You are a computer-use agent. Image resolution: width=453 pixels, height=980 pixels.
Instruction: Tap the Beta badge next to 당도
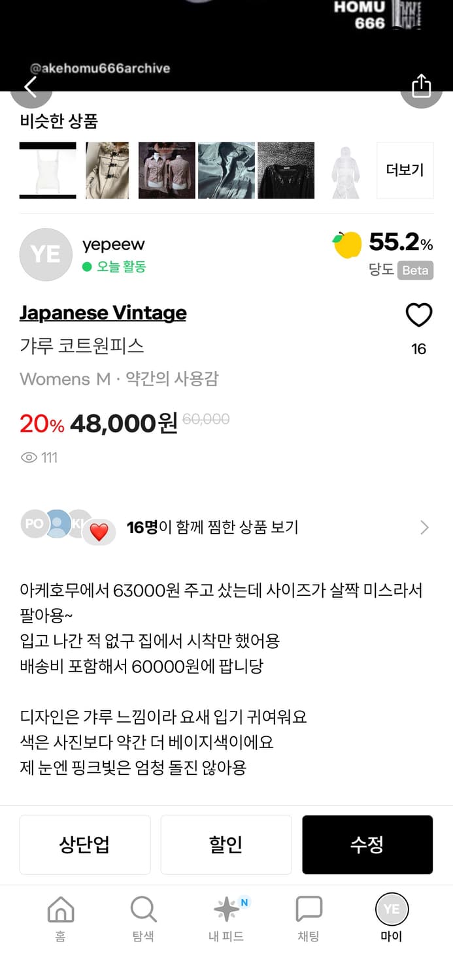click(416, 270)
